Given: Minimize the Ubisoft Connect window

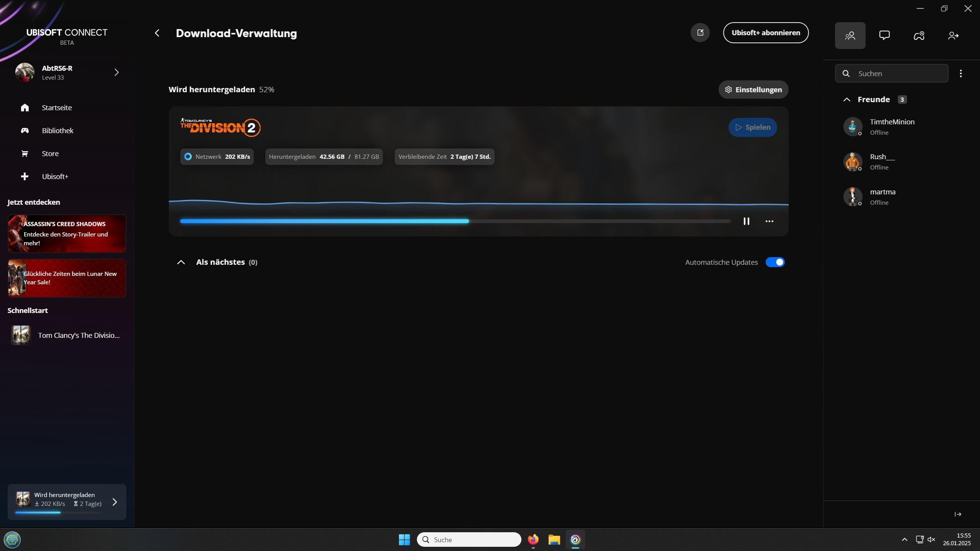Looking at the screenshot, I should point(920,8).
